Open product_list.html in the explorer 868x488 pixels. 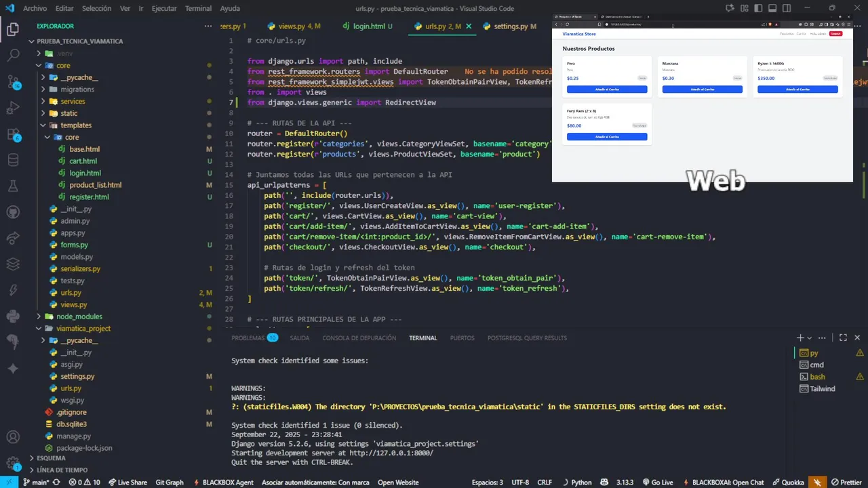(95, 185)
